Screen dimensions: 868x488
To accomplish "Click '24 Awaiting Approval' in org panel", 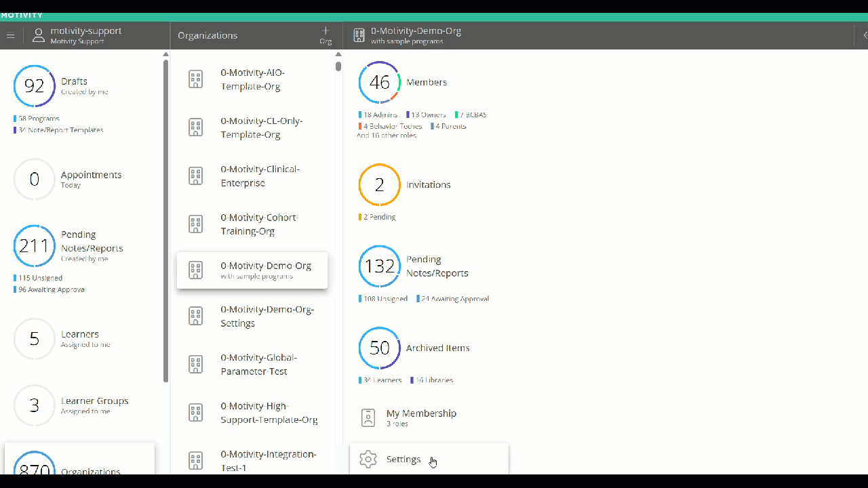I will pos(452,299).
